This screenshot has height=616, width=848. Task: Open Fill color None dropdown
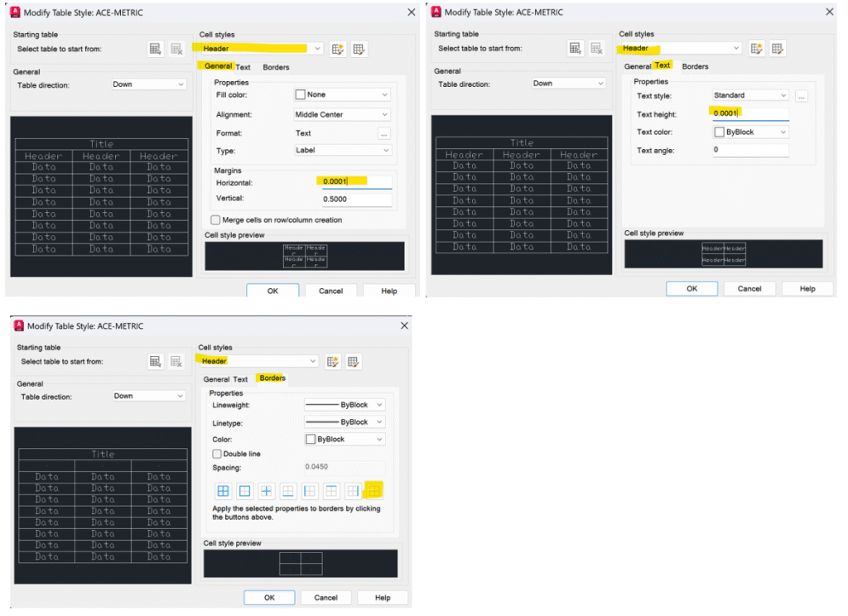point(342,94)
